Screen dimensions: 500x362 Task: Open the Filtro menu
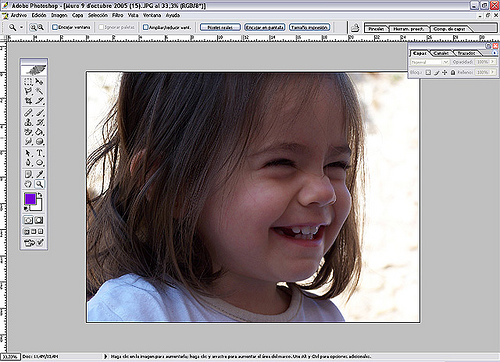(x=117, y=15)
